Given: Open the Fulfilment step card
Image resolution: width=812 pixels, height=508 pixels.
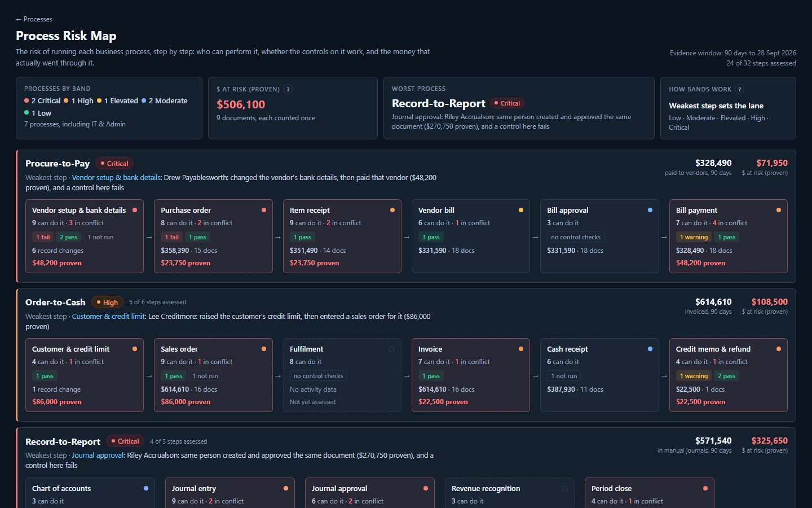Looking at the screenshot, I should pos(342,375).
